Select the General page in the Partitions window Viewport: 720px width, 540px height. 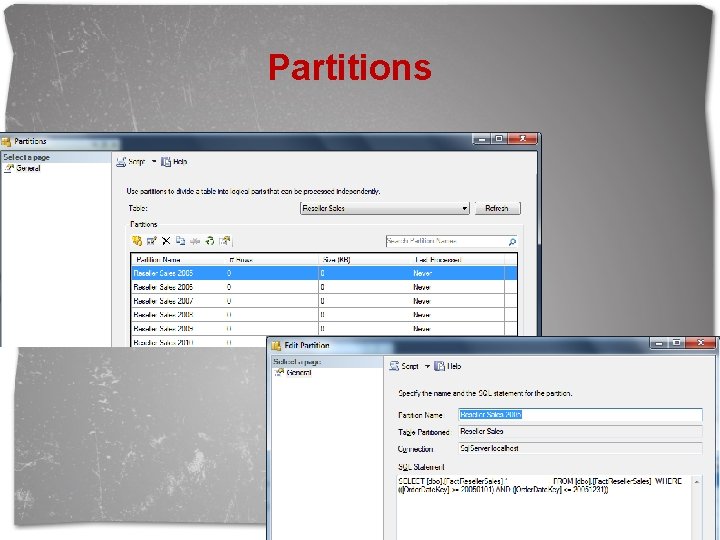pos(22,169)
